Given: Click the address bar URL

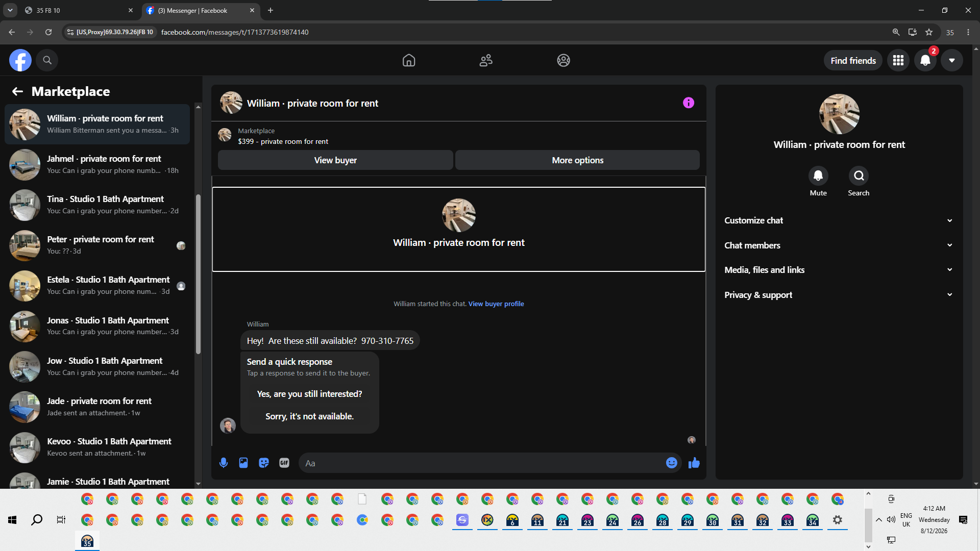Looking at the screenshot, I should tap(235, 32).
